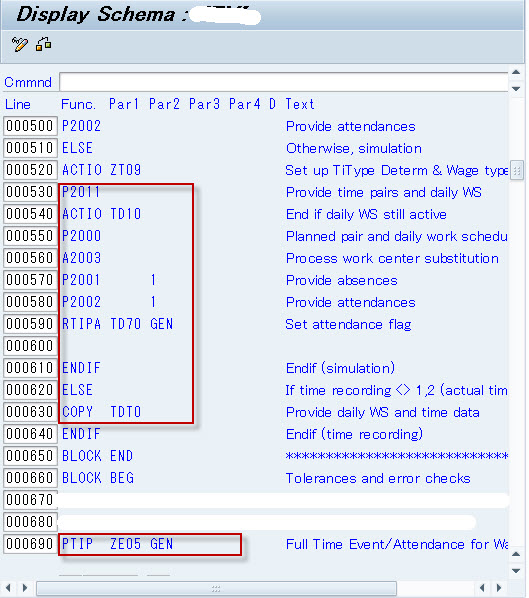Viewport: 529px width, 598px height.
Task: Select line number 000590 field
Action: [30, 324]
